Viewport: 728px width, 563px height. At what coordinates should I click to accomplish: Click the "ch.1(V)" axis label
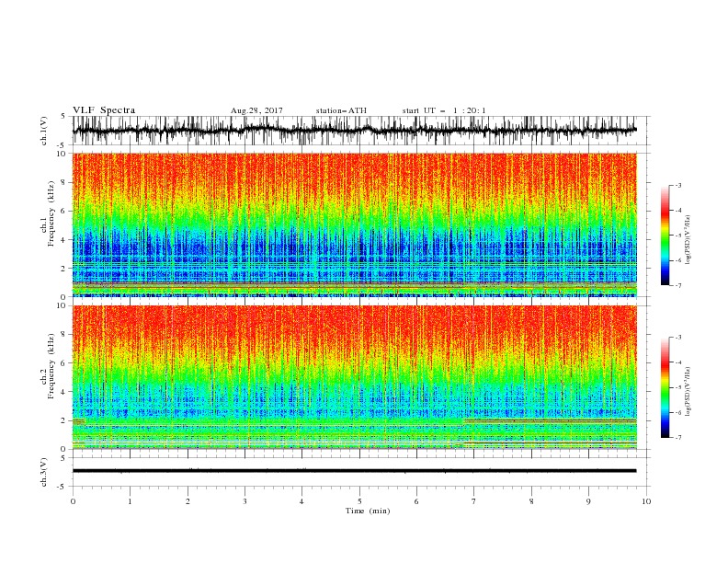point(44,132)
